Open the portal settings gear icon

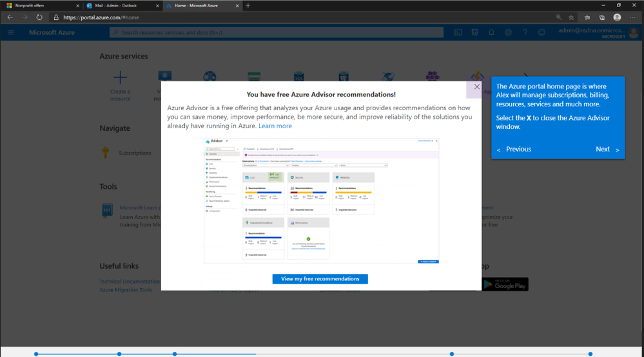(508, 32)
